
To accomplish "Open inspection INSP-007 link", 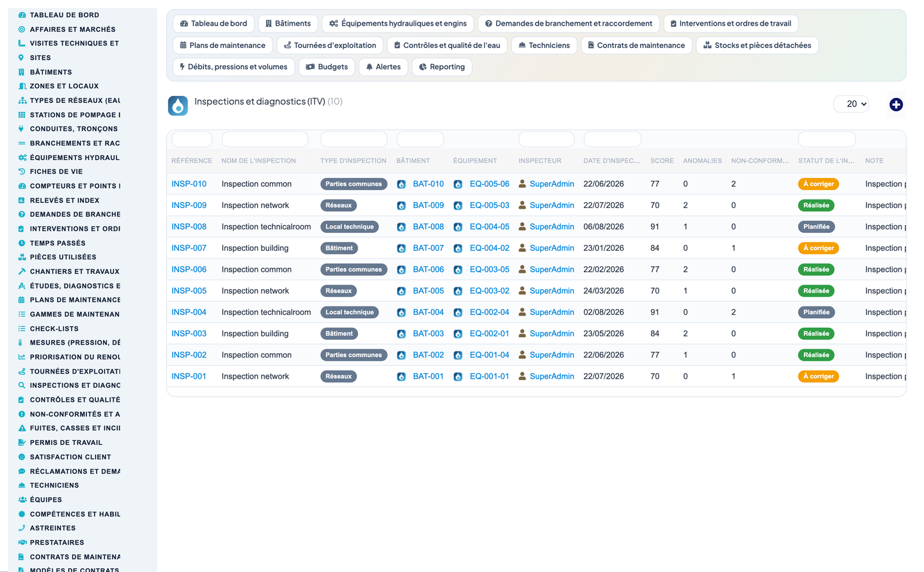I will [x=189, y=248].
